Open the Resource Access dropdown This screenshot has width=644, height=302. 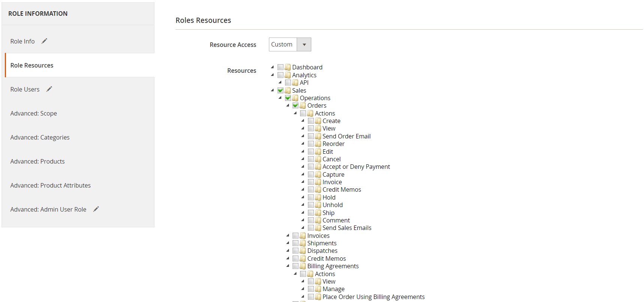click(290, 44)
